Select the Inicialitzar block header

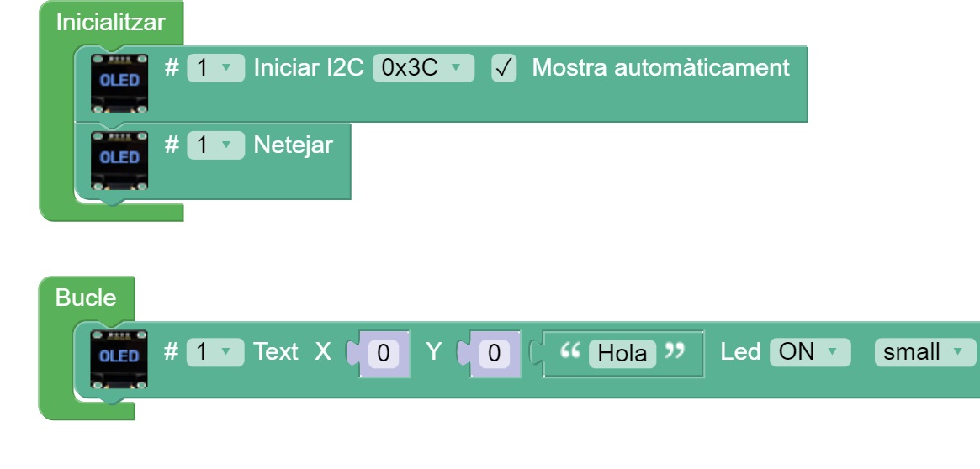pyautogui.click(x=110, y=23)
